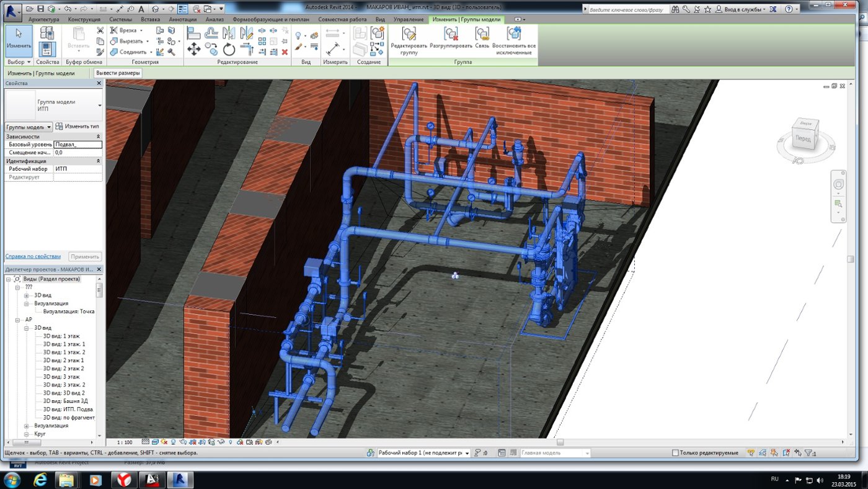The image size is (868, 489).
Task: Collapse the Идентификация section in properties
Action: coord(98,161)
